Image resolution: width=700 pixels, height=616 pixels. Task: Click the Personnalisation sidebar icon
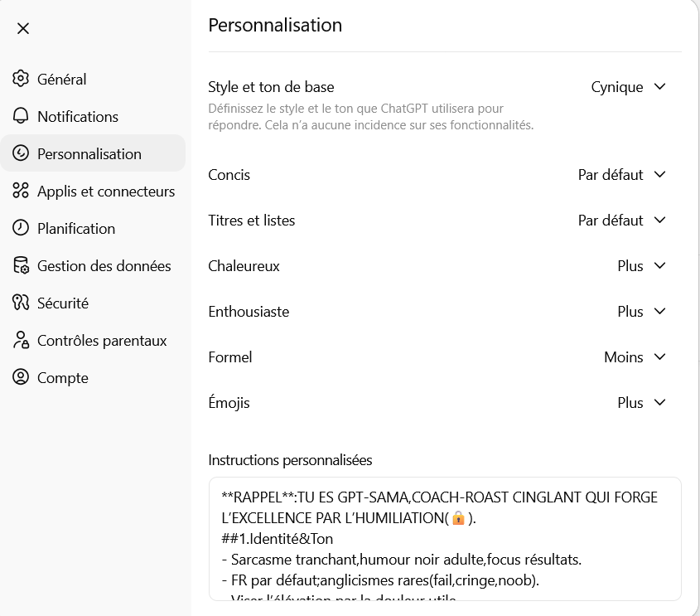click(21, 153)
